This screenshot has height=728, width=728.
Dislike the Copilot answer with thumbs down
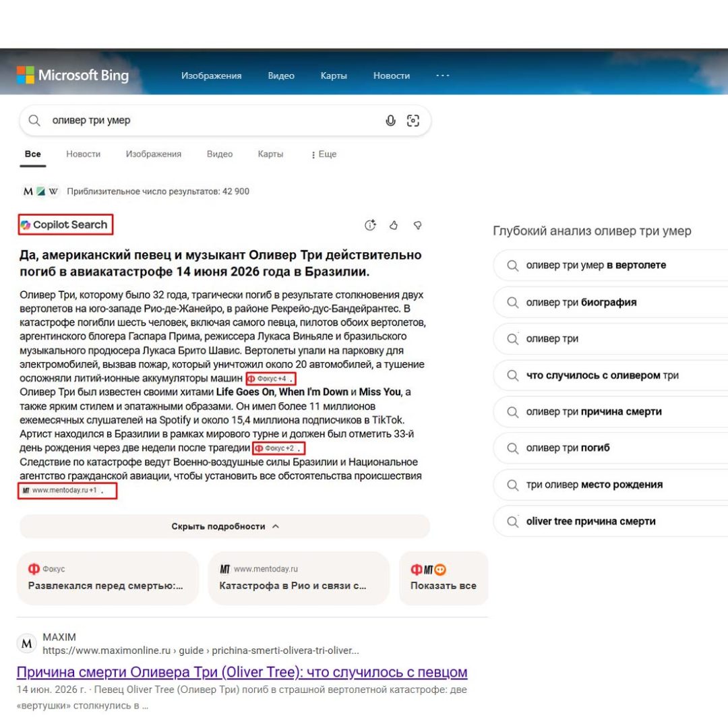tap(417, 225)
